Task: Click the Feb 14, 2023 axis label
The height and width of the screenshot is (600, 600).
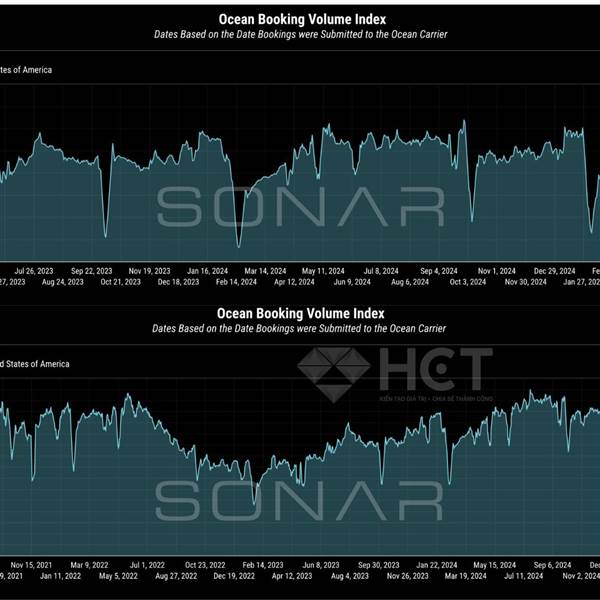Action: tap(263, 565)
